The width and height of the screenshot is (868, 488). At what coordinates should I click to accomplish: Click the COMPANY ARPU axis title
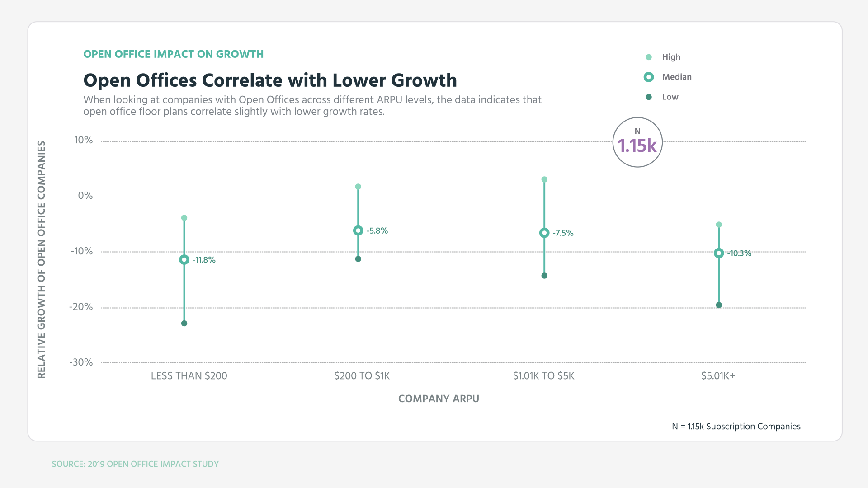tap(439, 398)
